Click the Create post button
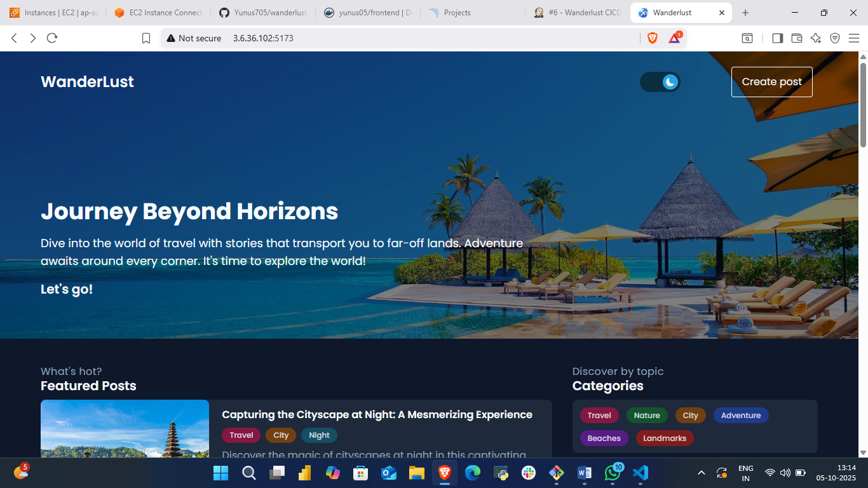 pyautogui.click(x=771, y=82)
